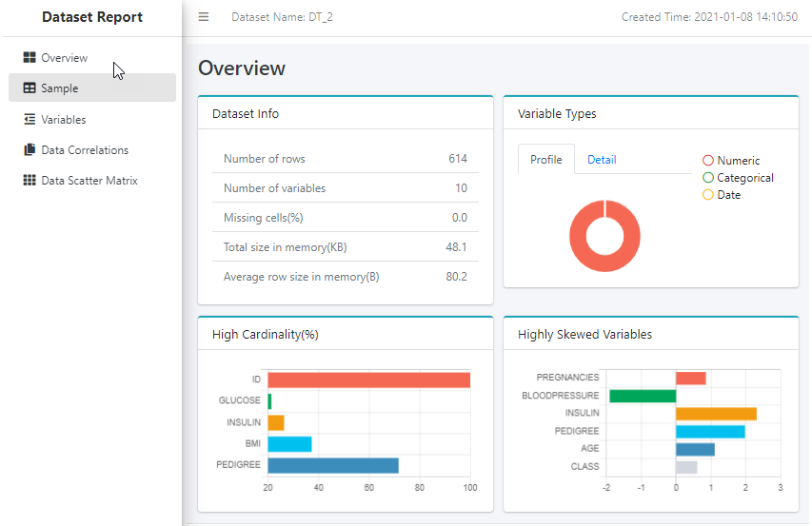Click the green BLOODPRESSURE skewness bar

click(x=643, y=396)
